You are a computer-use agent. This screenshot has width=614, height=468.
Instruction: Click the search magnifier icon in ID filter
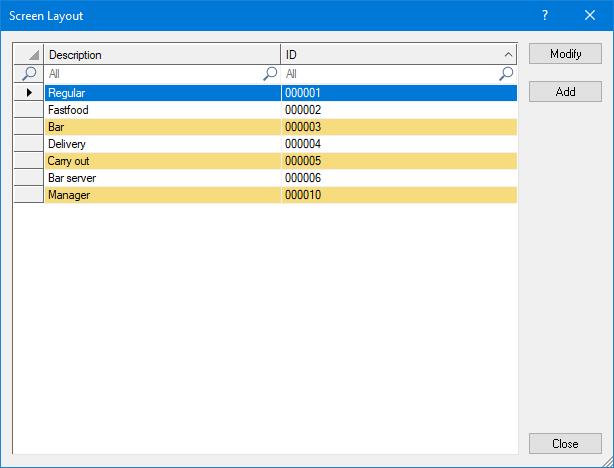click(x=506, y=74)
